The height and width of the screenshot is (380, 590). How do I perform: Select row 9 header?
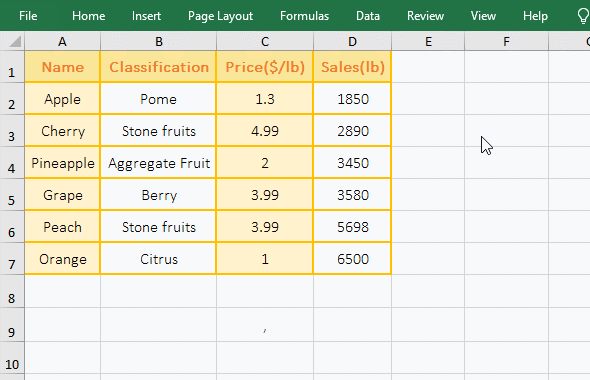coord(12,325)
